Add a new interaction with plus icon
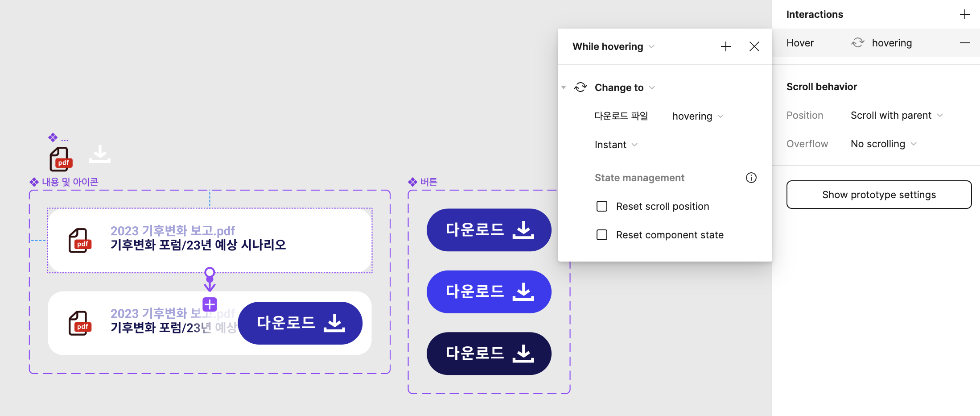The image size is (980, 416). tap(964, 14)
